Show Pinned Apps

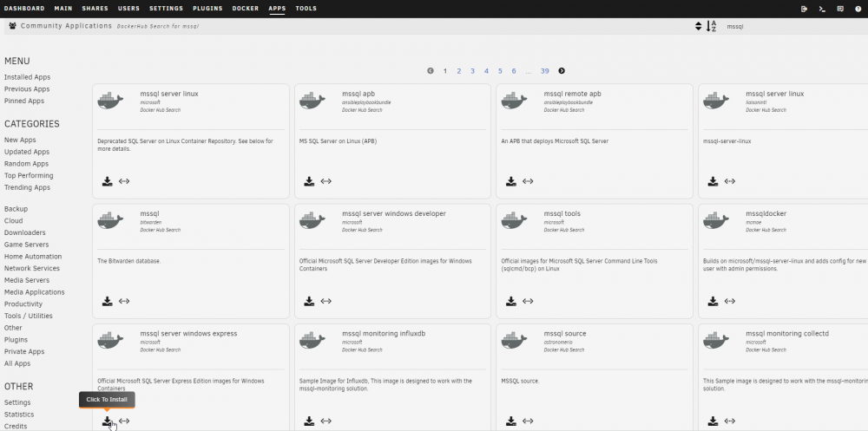(x=24, y=101)
